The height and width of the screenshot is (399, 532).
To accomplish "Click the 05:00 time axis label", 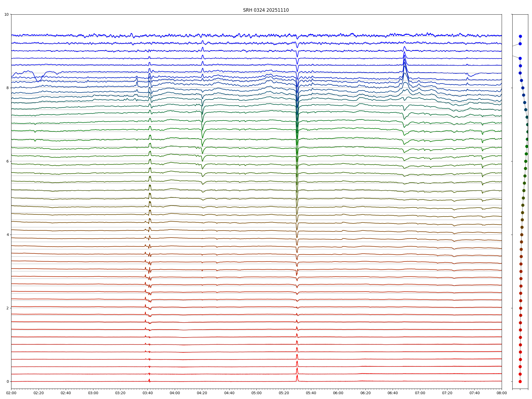I will click(256, 393).
